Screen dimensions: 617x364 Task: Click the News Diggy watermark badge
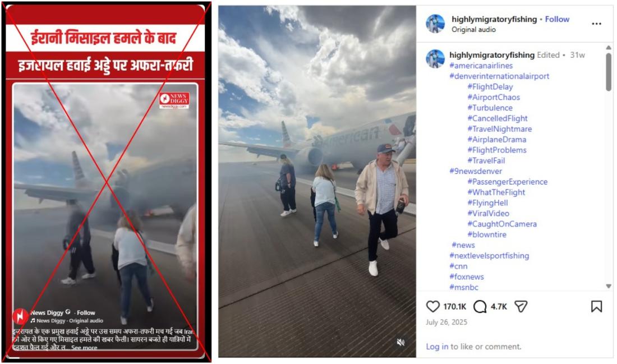pyautogui.click(x=174, y=100)
